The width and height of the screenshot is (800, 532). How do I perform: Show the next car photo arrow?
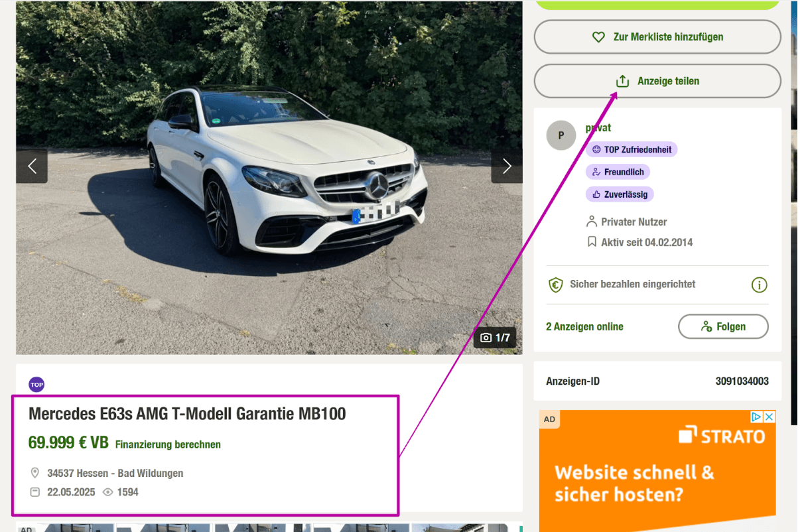pos(507,166)
